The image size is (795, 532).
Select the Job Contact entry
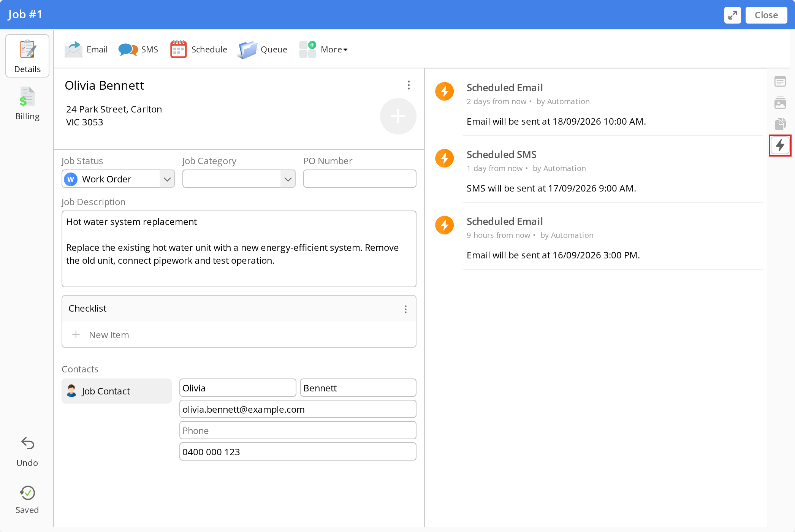(x=117, y=391)
